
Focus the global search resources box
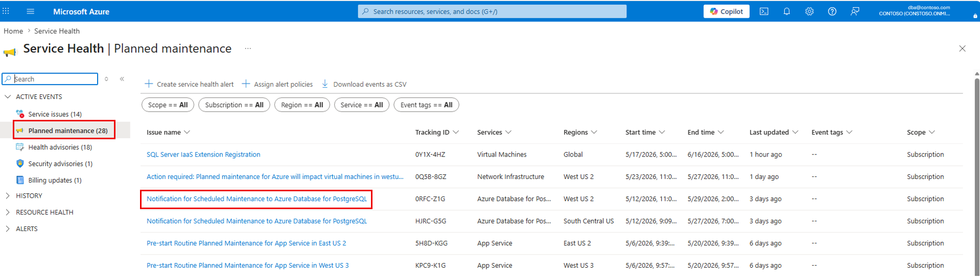click(x=492, y=11)
